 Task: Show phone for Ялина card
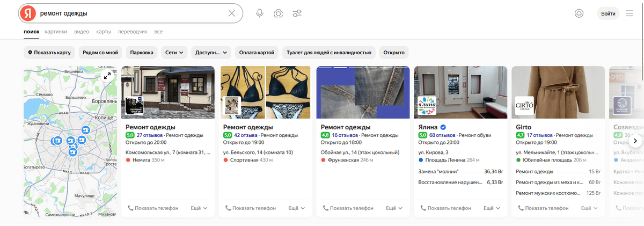click(x=445, y=208)
